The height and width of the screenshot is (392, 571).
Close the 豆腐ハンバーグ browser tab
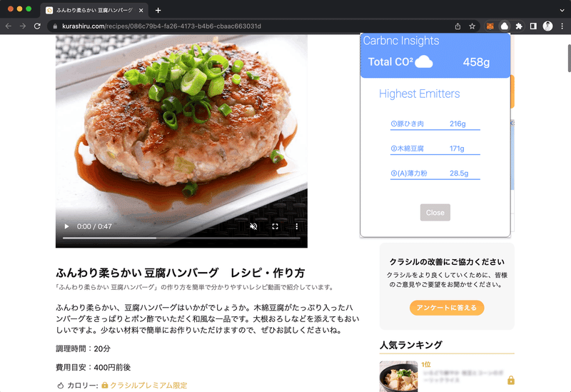pos(141,10)
